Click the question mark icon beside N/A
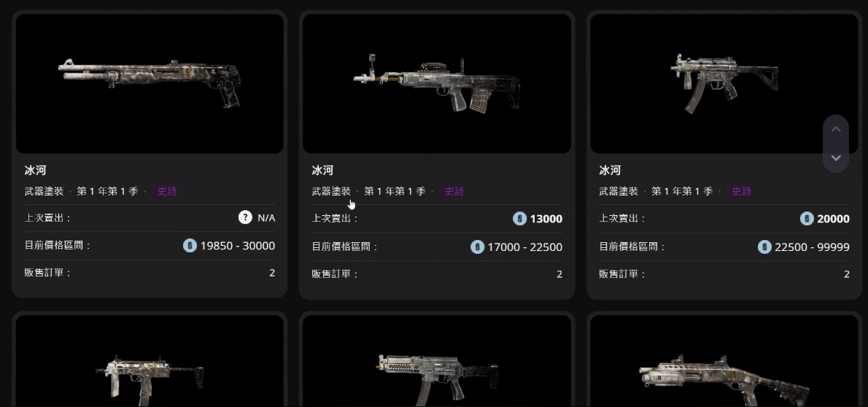The image size is (868, 407). point(245,217)
